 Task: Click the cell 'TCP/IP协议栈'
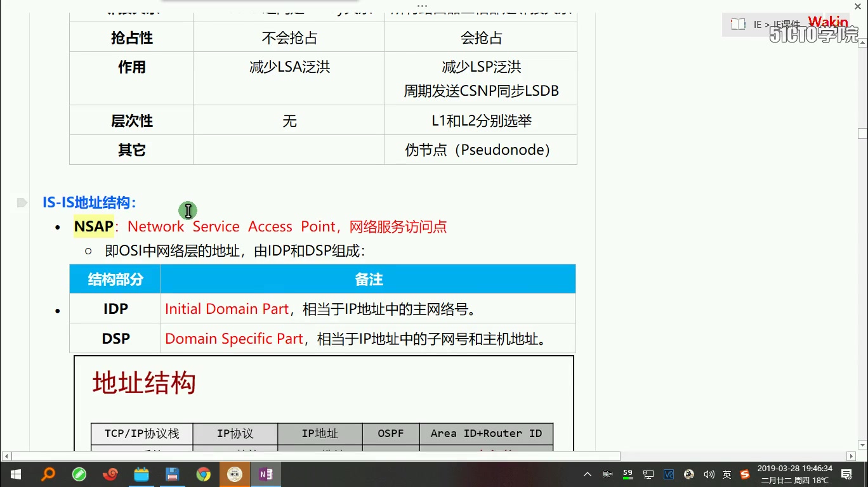coord(142,434)
